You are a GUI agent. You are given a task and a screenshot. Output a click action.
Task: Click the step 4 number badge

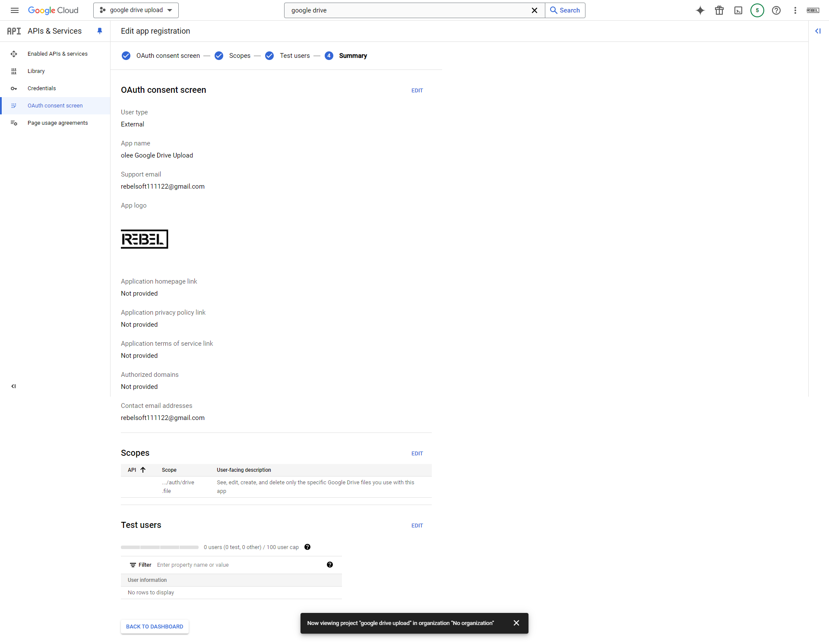point(329,56)
